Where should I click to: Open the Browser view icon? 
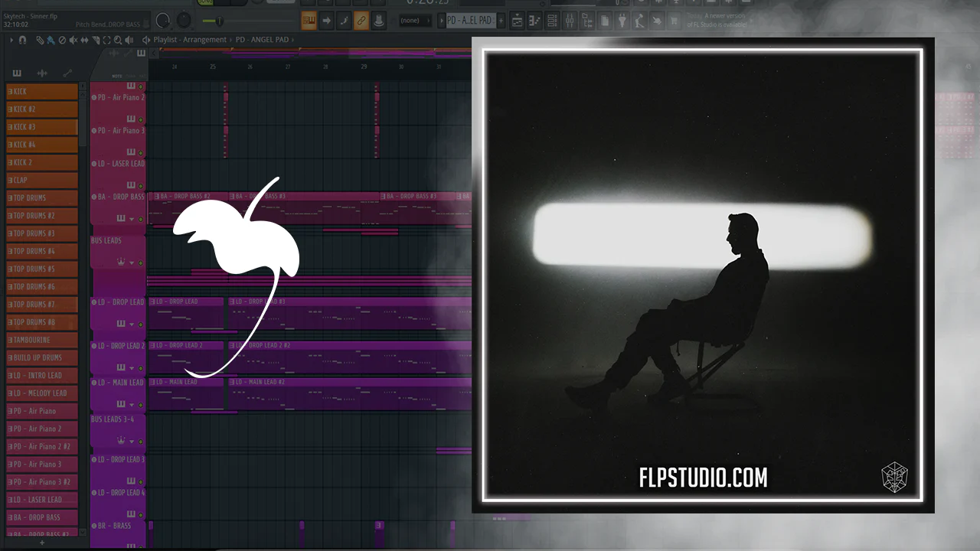coord(586,21)
